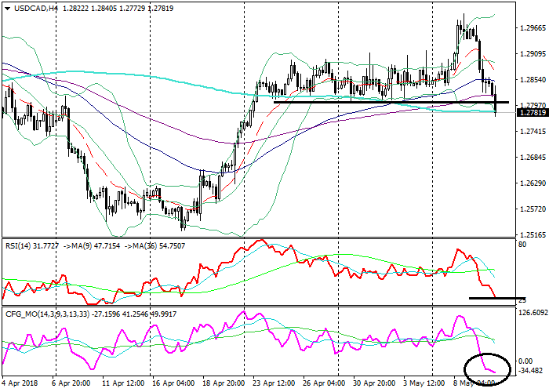The width and height of the screenshot is (549, 392).
Task: Click the -34.482 CFG_MO scale label
Action: coord(531,370)
